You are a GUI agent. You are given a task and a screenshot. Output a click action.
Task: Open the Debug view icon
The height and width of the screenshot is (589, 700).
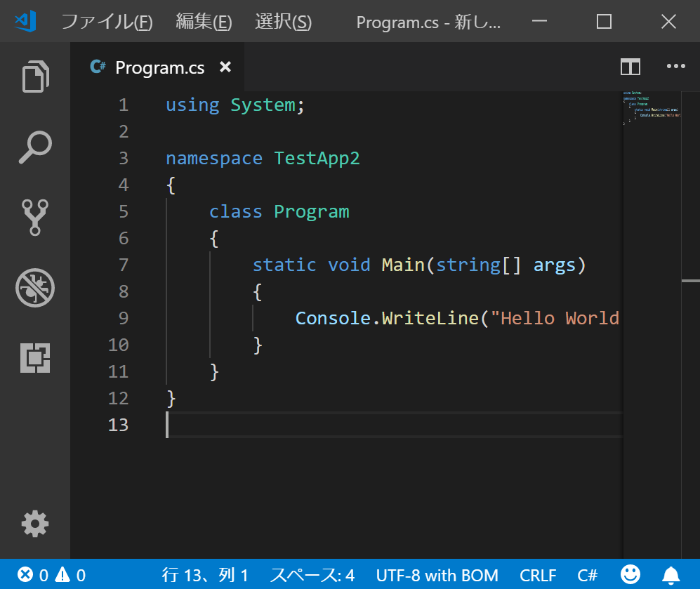pos(35,288)
